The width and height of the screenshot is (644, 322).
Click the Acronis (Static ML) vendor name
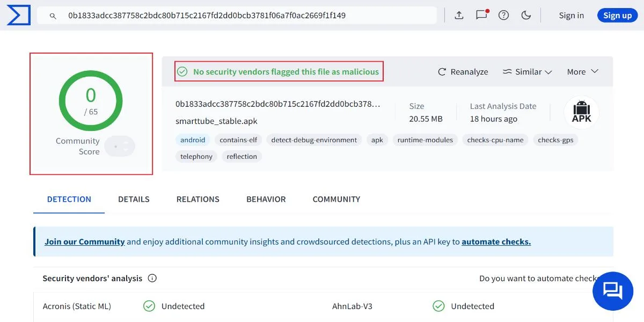(x=77, y=306)
